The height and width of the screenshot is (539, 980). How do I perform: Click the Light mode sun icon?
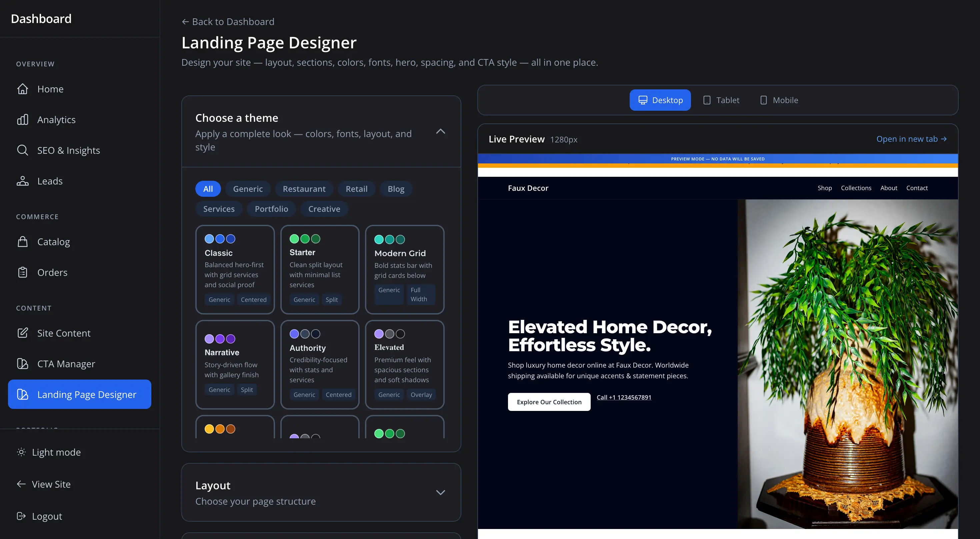tap(21, 452)
